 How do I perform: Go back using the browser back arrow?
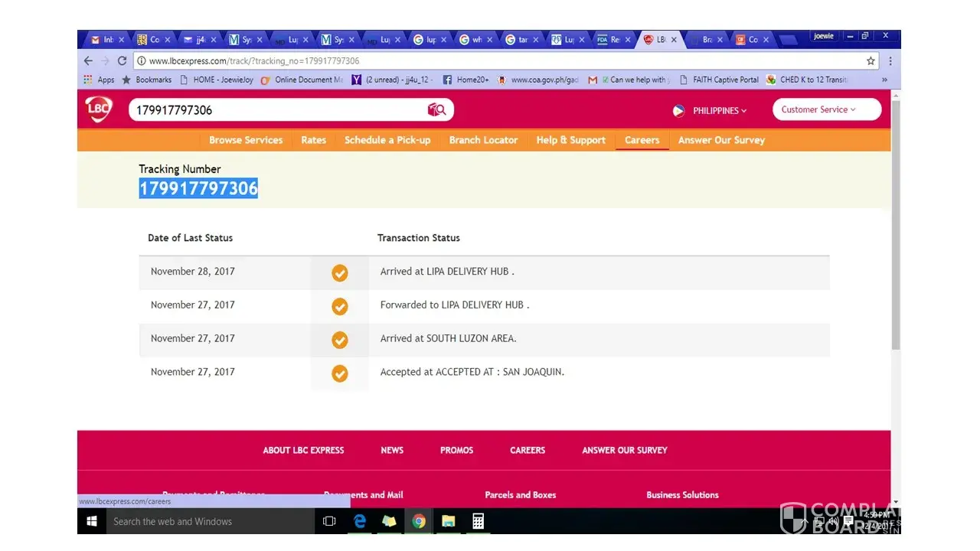click(x=88, y=61)
